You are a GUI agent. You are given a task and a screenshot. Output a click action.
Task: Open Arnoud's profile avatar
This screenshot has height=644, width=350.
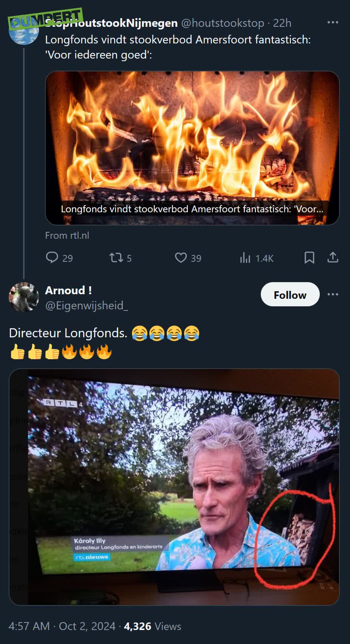pos(24,297)
